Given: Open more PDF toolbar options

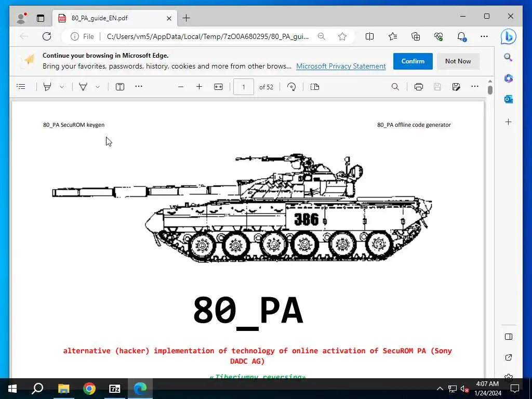Looking at the screenshot, I should (475, 87).
